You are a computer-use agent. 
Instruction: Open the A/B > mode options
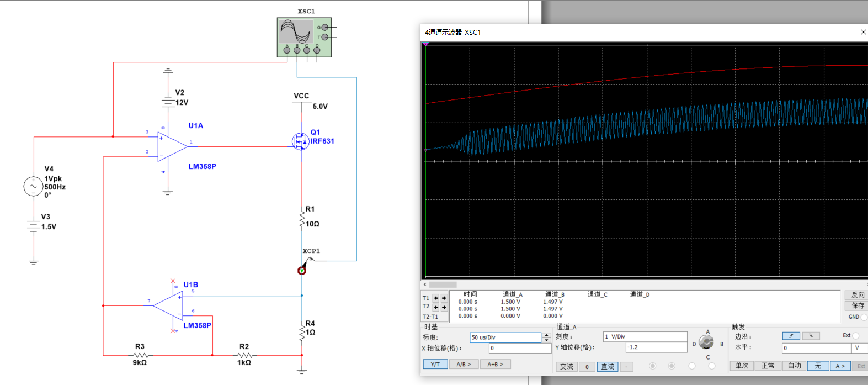click(464, 365)
